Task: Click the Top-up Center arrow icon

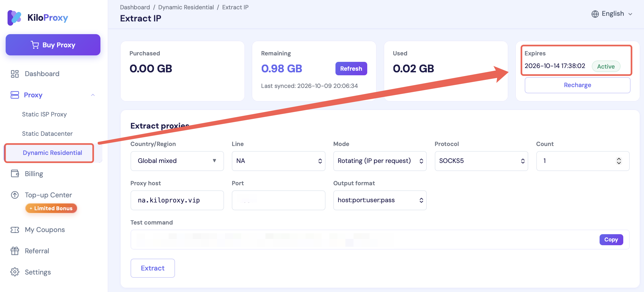Action: 15,195
